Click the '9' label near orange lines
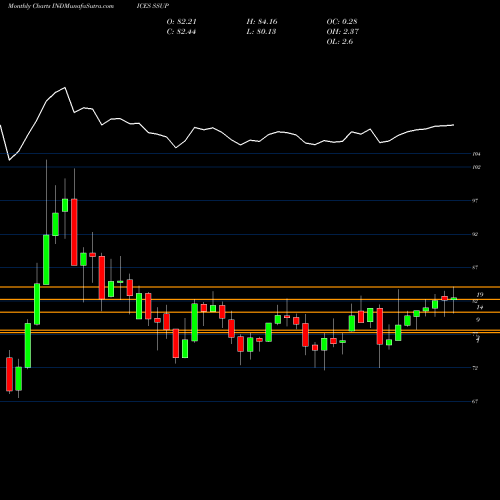The image size is (500, 500). (x=478, y=320)
